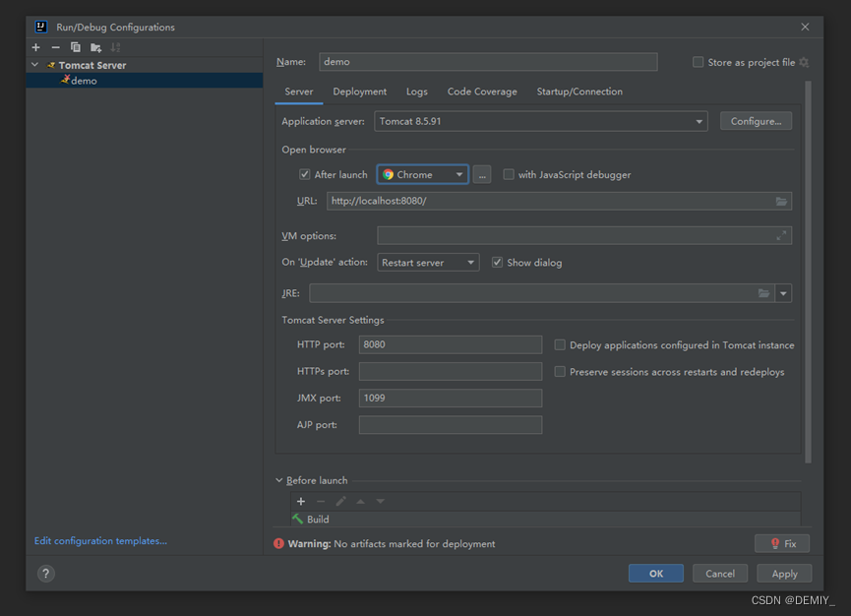
Task: Collapse the Tomcat Server tree node
Action: 34,65
